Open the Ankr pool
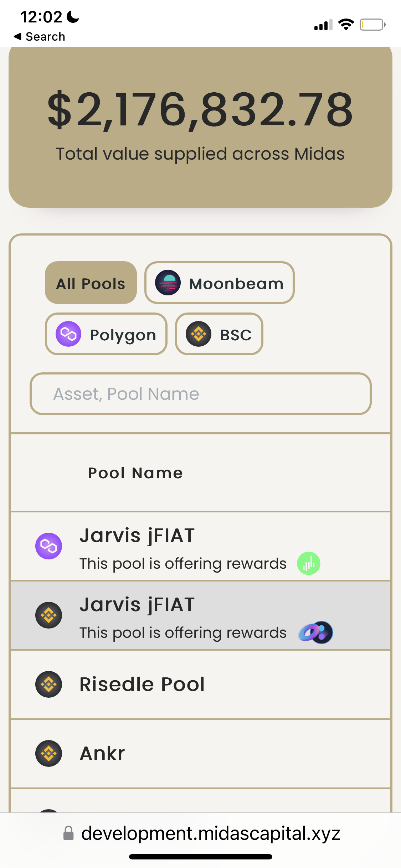The height and width of the screenshot is (868, 401). pyautogui.click(x=200, y=753)
